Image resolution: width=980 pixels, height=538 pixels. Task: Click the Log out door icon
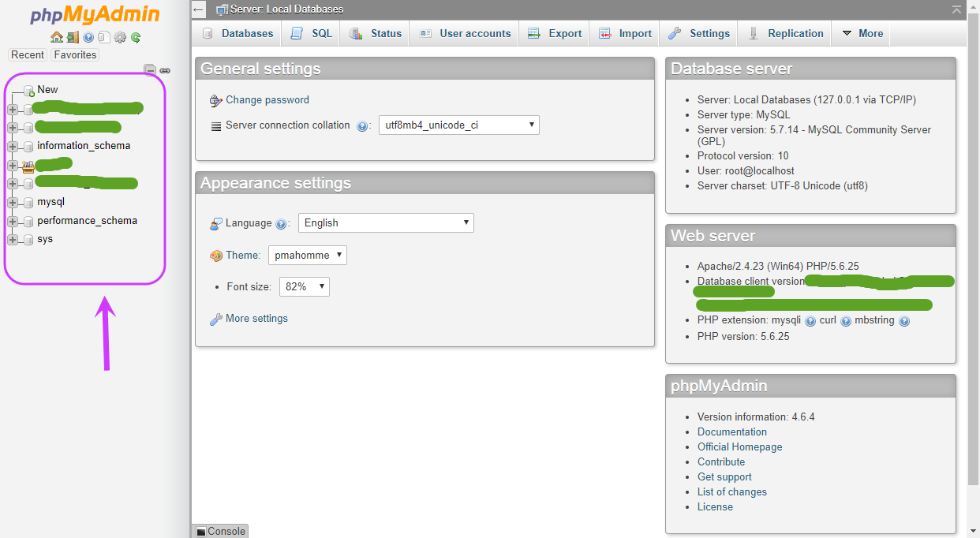pyautogui.click(x=73, y=37)
